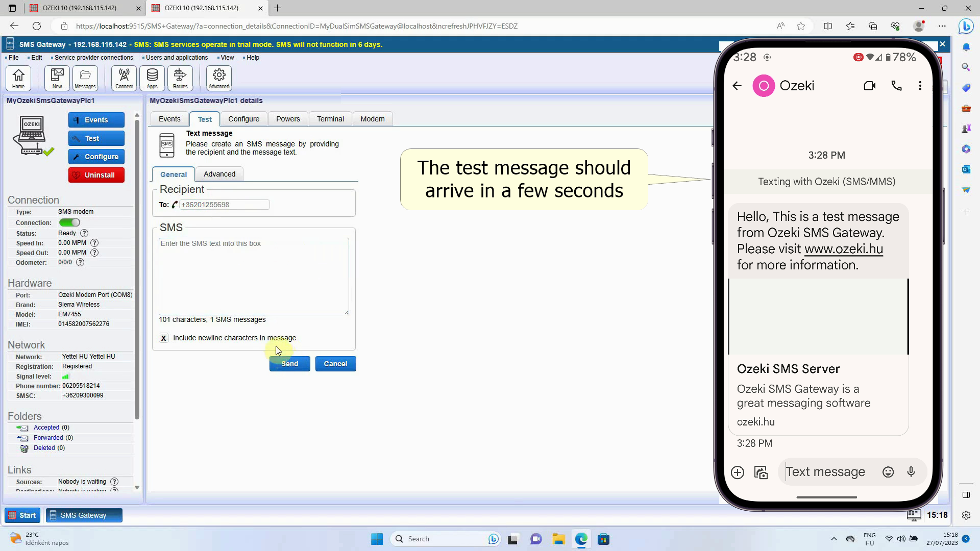This screenshot has height=551, width=980.
Task: Click the Connect antenna toolbar icon
Action: [124, 78]
